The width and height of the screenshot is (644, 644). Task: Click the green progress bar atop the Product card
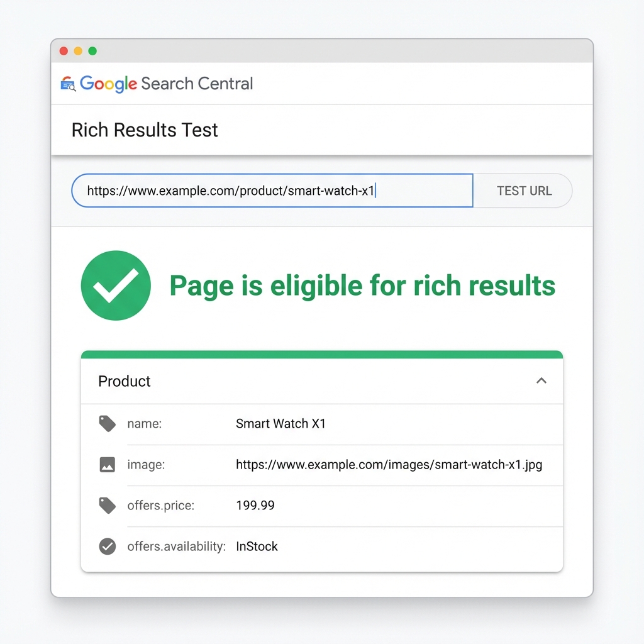pyautogui.click(x=321, y=353)
